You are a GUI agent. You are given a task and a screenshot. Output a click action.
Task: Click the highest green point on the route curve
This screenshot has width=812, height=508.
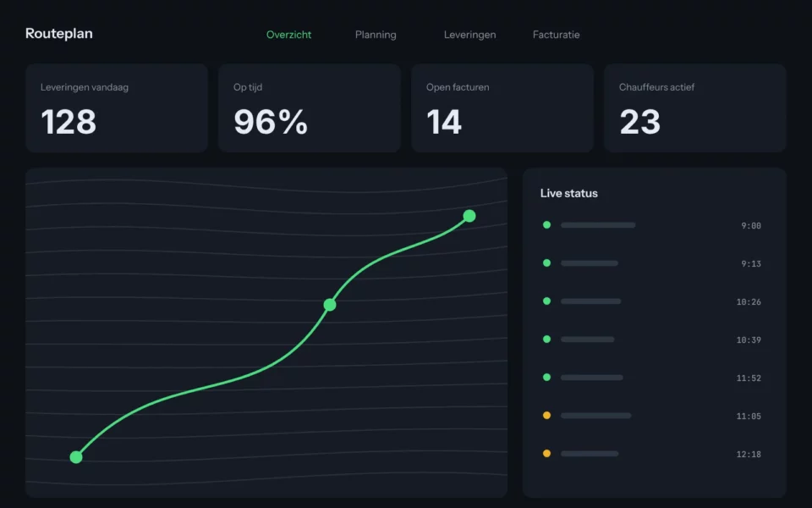469,216
